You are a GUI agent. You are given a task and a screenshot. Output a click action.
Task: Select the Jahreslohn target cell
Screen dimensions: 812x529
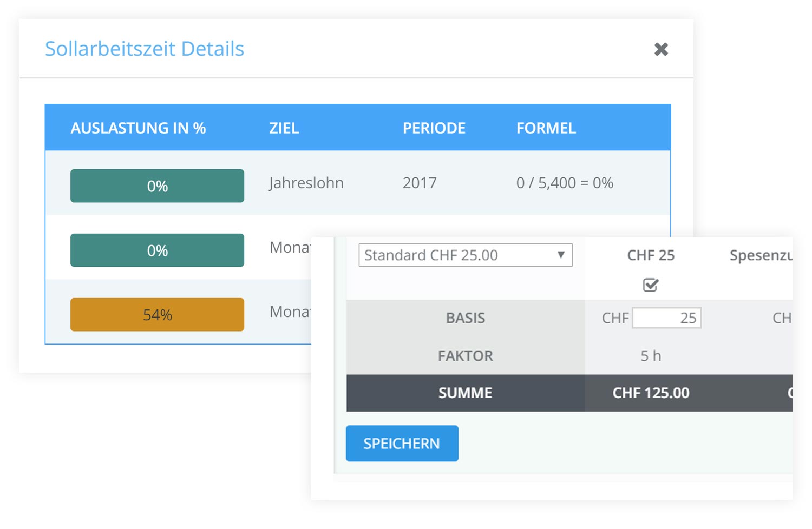(x=306, y=183)
